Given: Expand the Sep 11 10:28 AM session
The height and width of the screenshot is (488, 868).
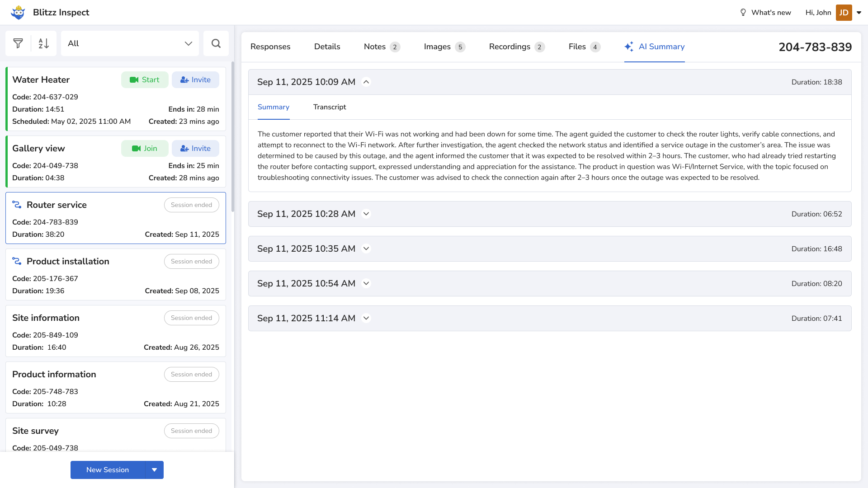Looking at the screenshot, I should pyautogui.click(x=366, y=214).
